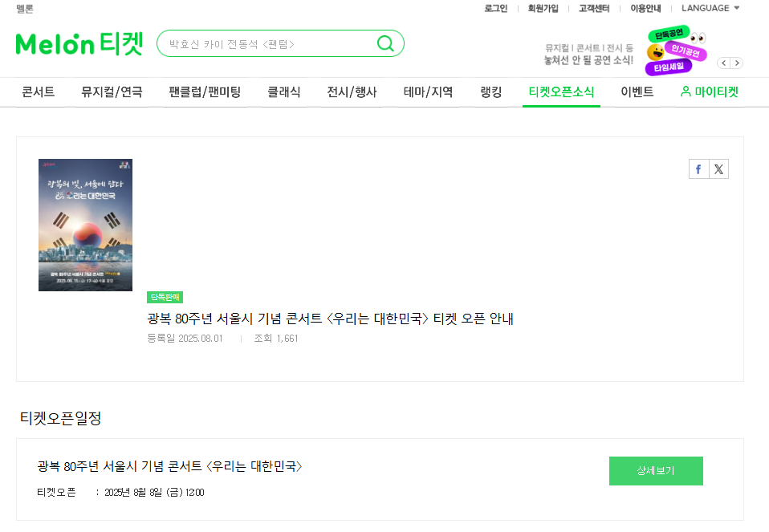Click the search magnifier icon
Viewport: 769px width, 532px height.
pos(386,43)
